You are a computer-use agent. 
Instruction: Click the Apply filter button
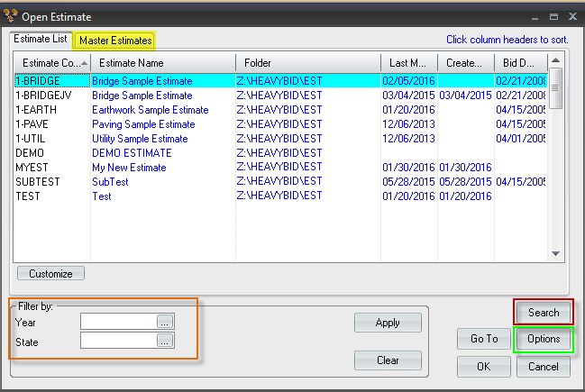point(387,323)
